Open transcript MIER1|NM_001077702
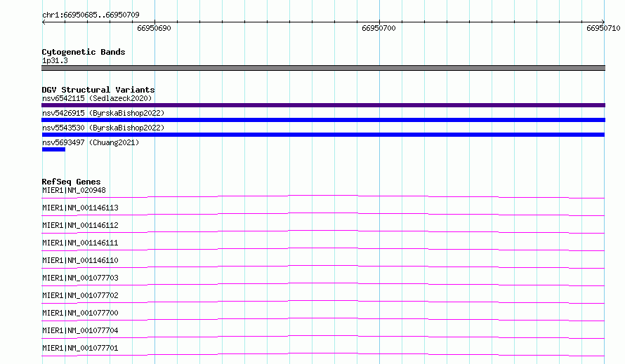The width and height of the screenshot is (625, 364). pos(80,295)
